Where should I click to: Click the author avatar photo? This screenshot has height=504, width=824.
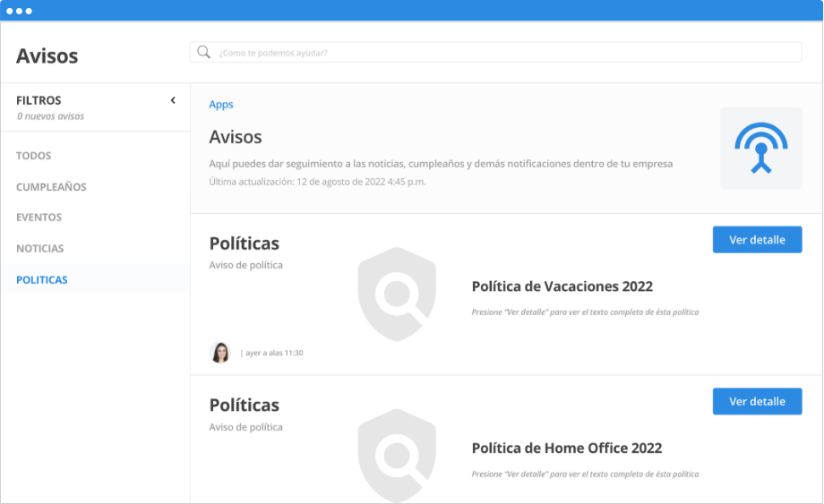pyautogui.click(x=220, y=353)
